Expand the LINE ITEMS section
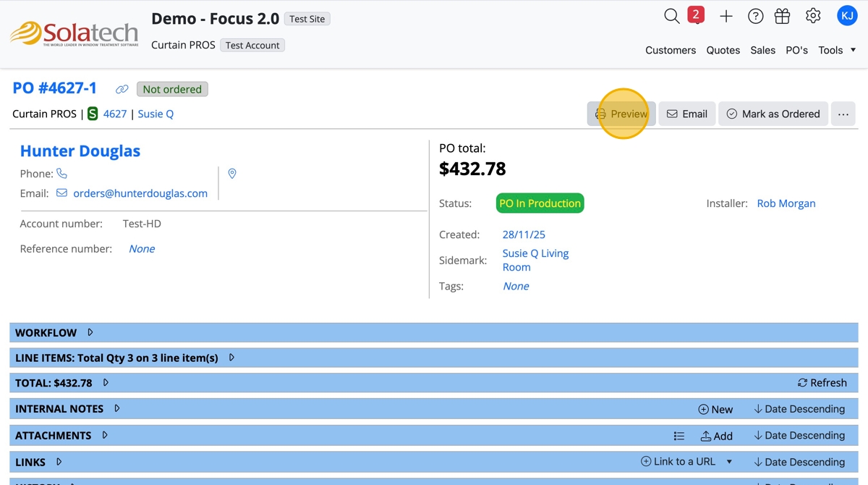This screenshot has height=485, width=868. click(x=231, y=358)
